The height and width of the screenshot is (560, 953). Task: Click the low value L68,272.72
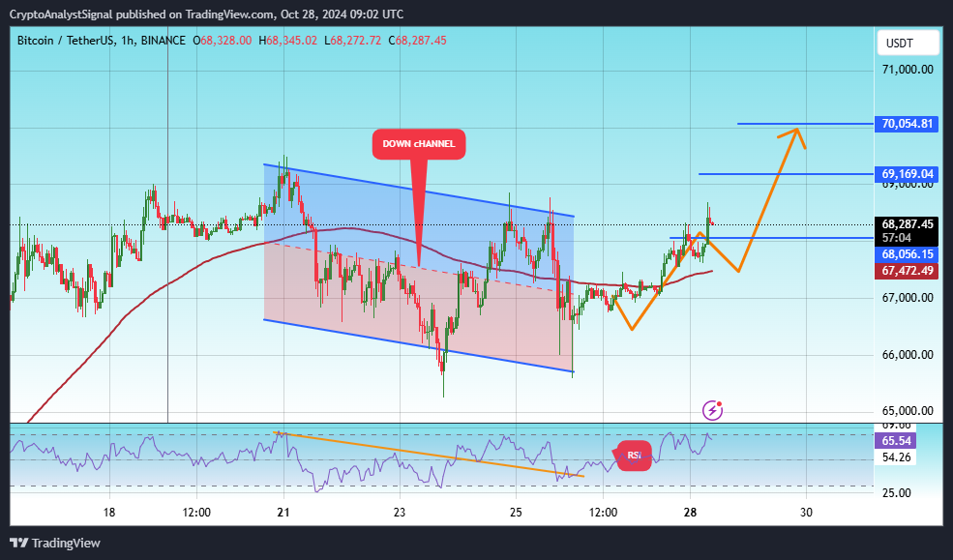[x=352, y=41]
